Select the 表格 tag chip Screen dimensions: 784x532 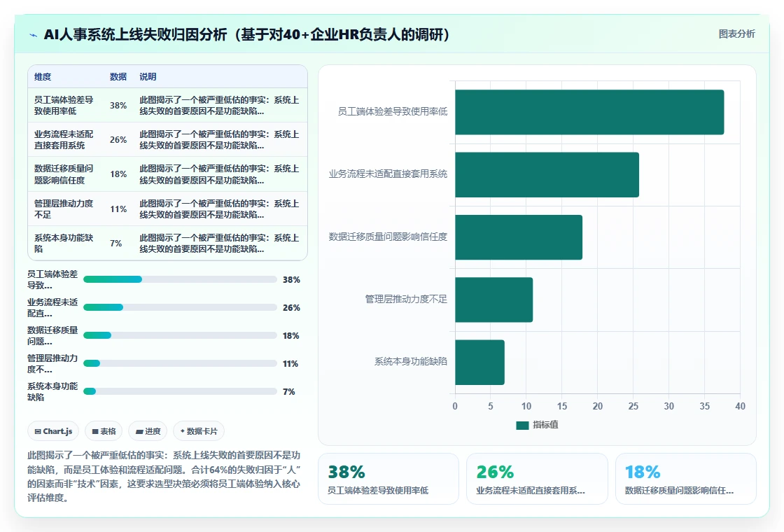104,431
